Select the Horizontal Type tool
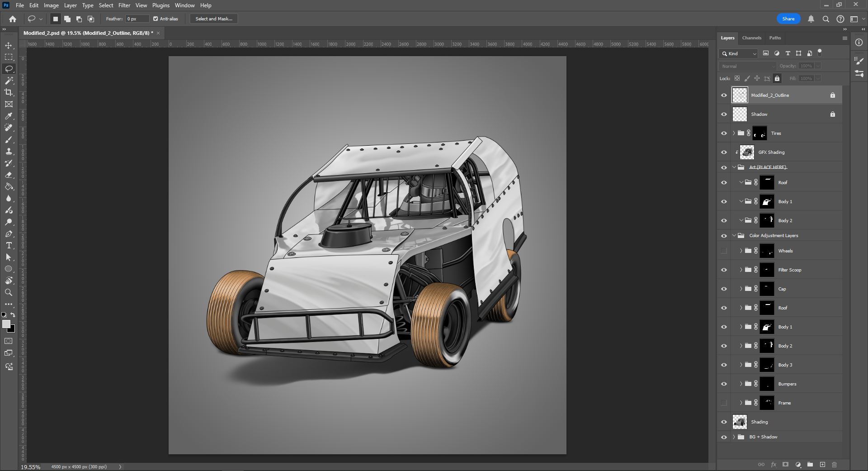 tap(9, 245)
